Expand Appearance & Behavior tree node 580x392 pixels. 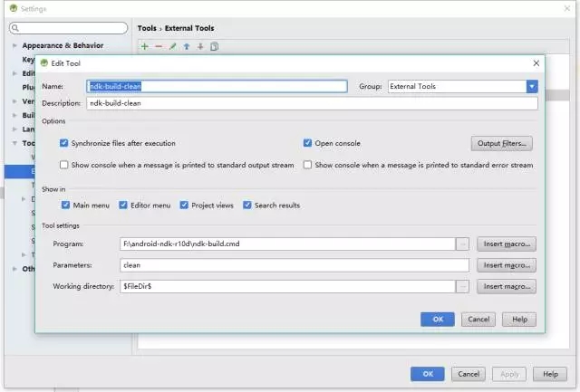point(14,45)
